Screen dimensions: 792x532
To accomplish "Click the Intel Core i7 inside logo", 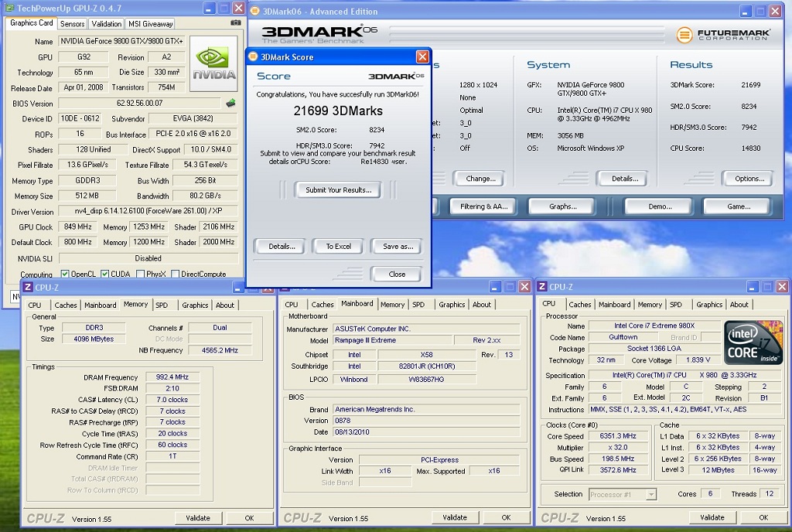I will [753, 343].
